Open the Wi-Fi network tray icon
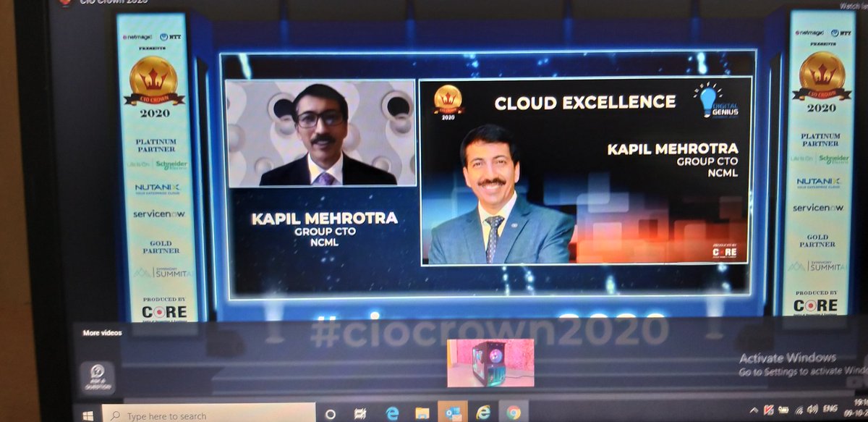 tap(801, 410)
